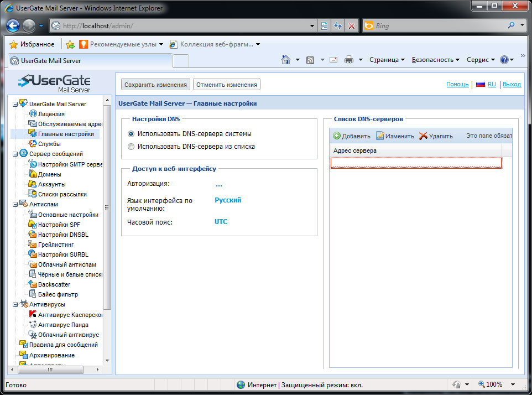Click the Настройки DNSBL icon
The image size is (532, 395).
(x=33, y=234)
